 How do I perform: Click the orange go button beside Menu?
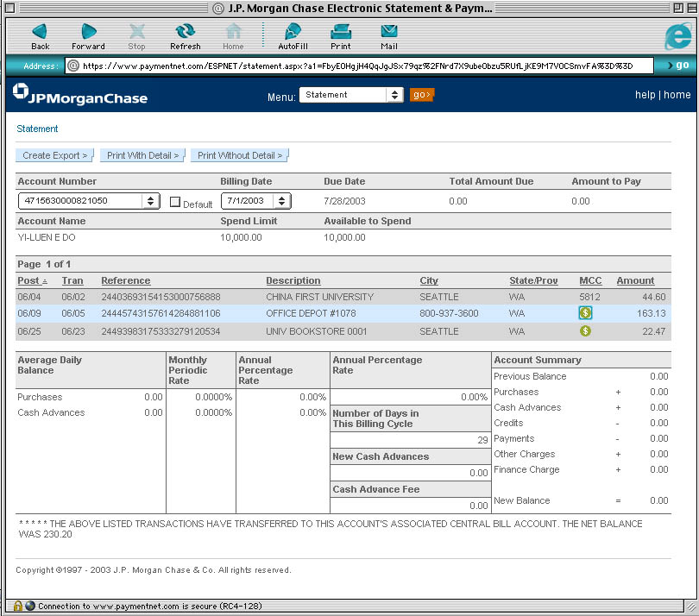click(x=421, y=95)
